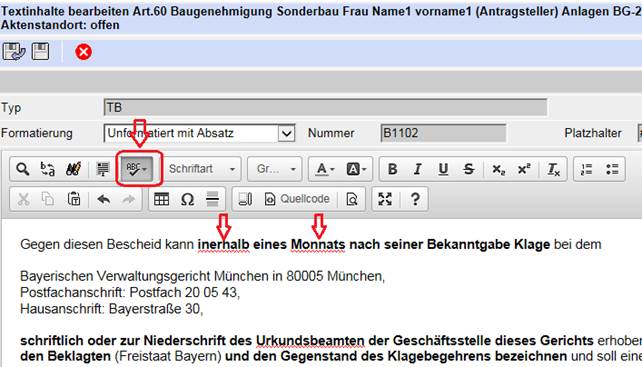Click the Undo arrow icon
The height and width of the screenshot is (367, 642).
(104, 199)
